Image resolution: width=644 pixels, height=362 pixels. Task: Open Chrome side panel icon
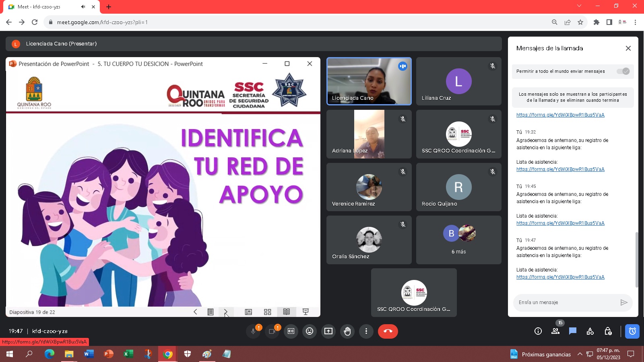[x=609, y=22]
